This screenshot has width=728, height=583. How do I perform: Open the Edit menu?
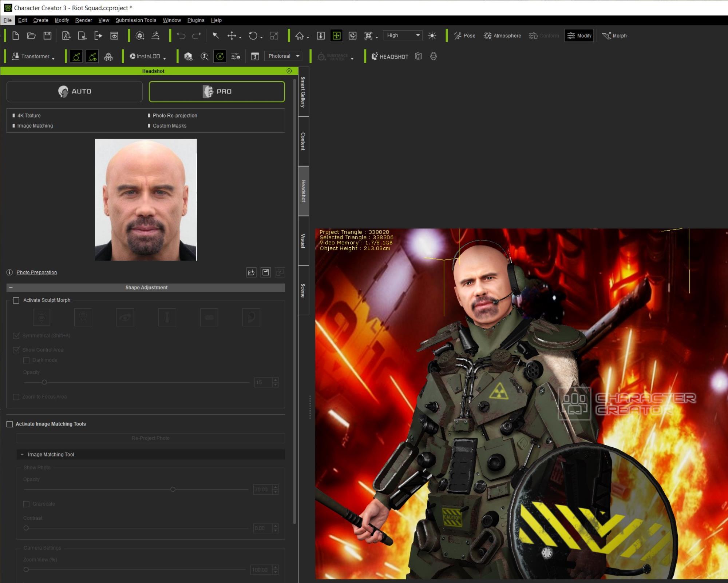(x=23, y=20)
